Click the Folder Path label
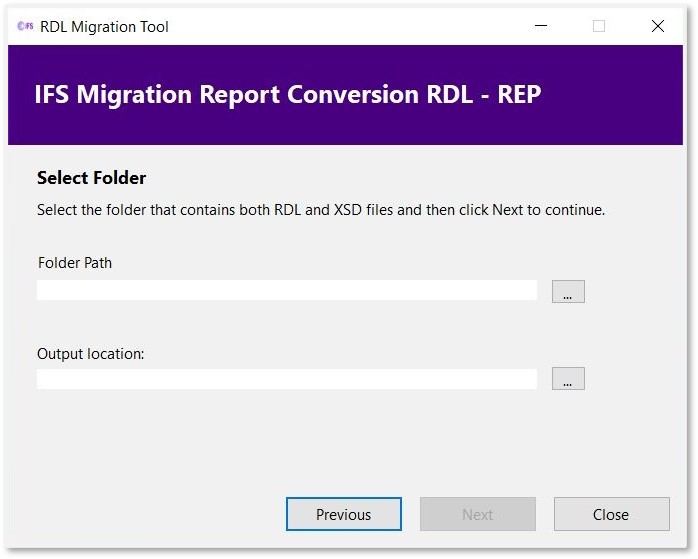The height and width of the screenshot is (559, 698). (75, 263)
